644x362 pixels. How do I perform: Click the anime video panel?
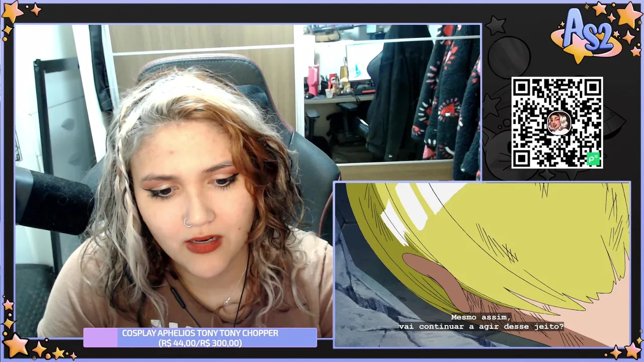482,264
